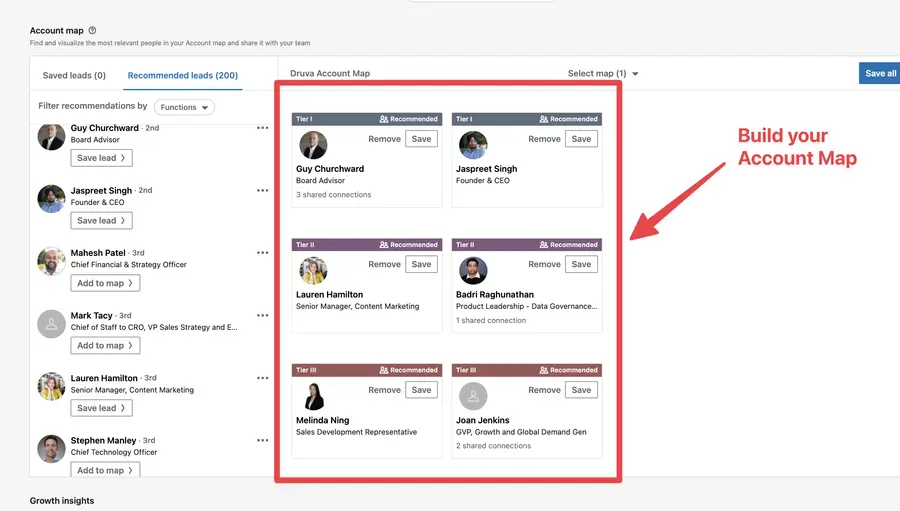Save Badri Raghunathan from map card
Screen dimensions: 900x511
point(581,264)
